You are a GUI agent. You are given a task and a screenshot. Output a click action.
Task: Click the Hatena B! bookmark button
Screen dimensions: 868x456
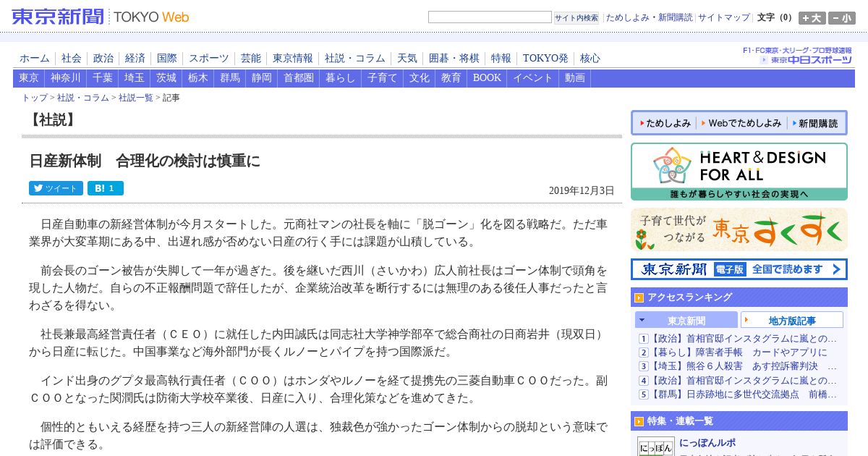pos(106,188)
